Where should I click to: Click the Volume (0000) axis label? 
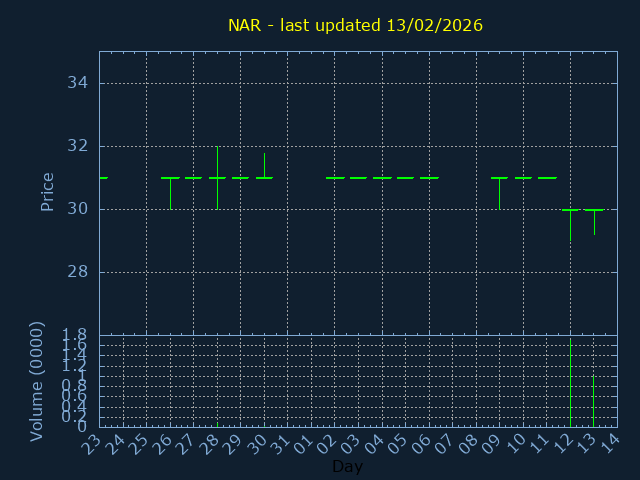coord(37,381)
